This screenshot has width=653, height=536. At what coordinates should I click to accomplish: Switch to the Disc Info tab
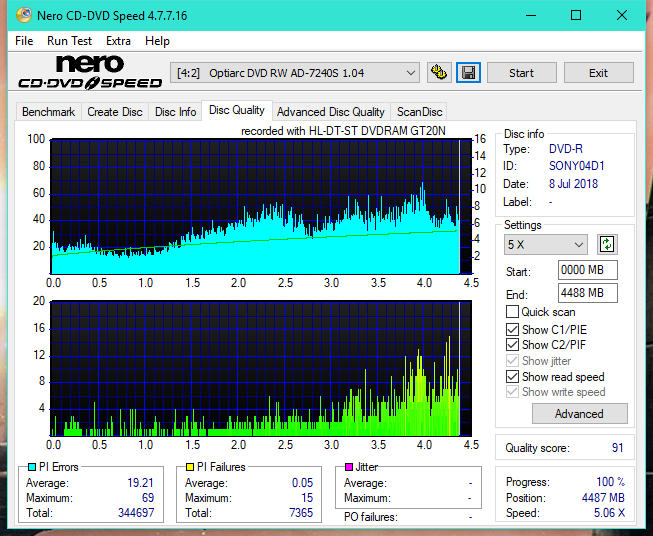click(x=175, y=112)
